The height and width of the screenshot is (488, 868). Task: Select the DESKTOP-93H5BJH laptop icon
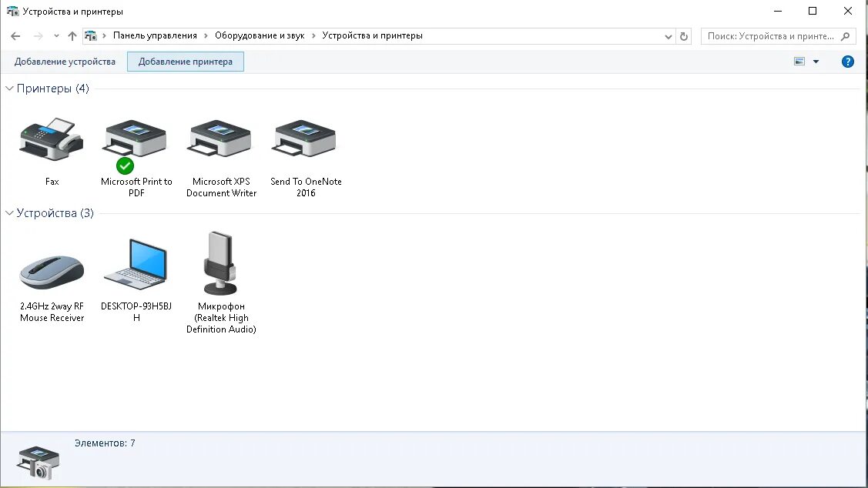(136, 264)
